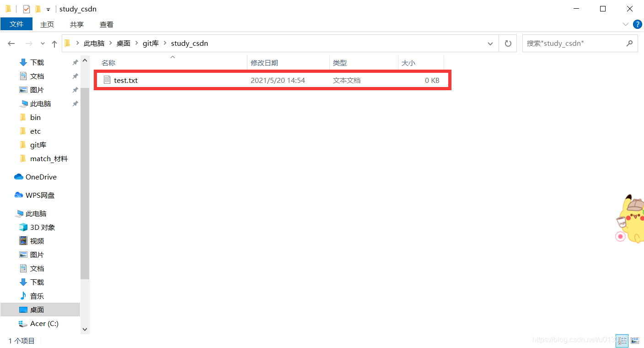This screenshot has height=348, width=644.
Task: Sort by 修改日期 column header
Action: (264, 63)
